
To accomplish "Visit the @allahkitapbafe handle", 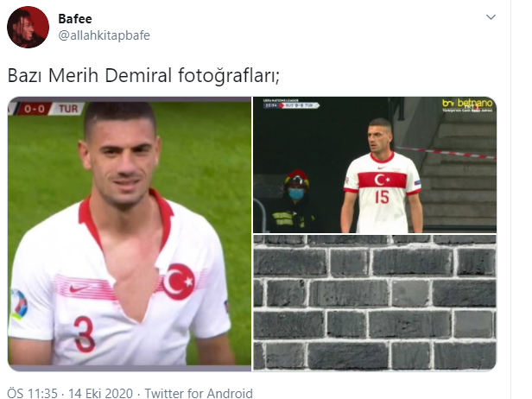I will point(104,35).
